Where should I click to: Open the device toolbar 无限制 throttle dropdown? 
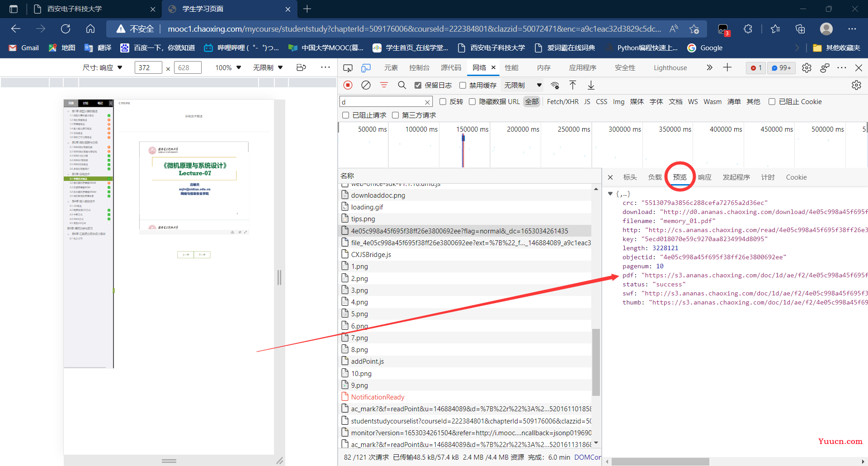point(268,67)
